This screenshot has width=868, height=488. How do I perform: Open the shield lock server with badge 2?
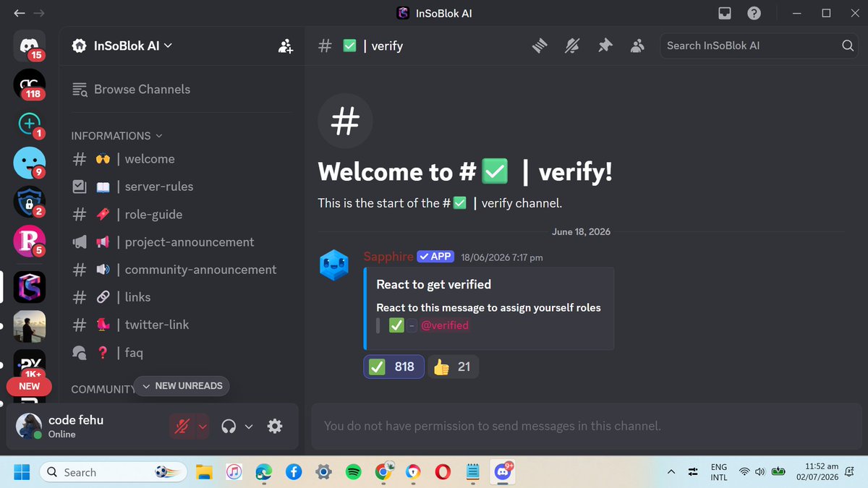(29, 202)
